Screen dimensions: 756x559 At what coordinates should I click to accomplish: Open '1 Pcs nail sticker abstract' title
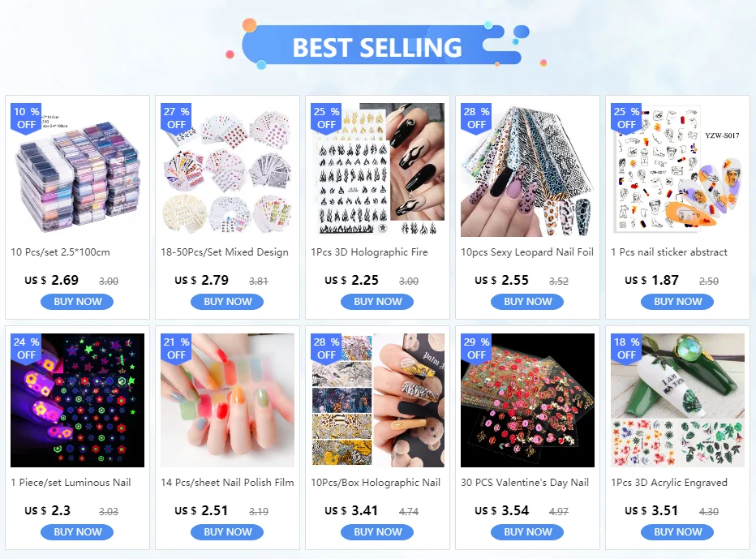(x=669, y=252)
